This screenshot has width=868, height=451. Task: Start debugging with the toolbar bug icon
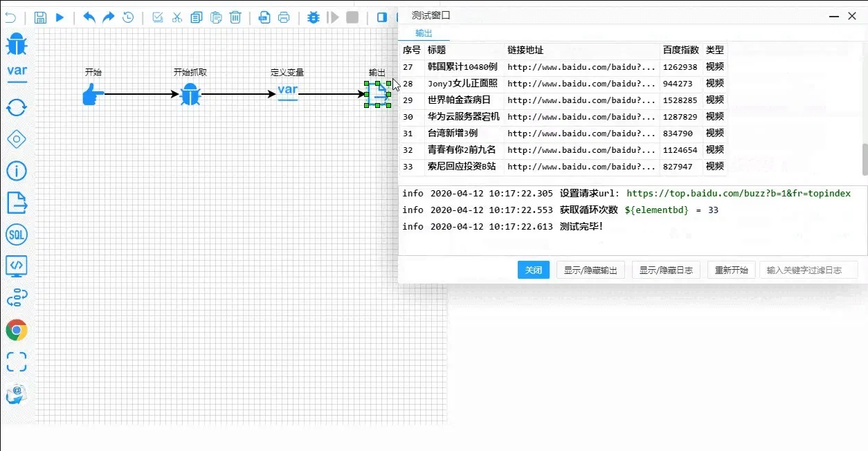314,17
